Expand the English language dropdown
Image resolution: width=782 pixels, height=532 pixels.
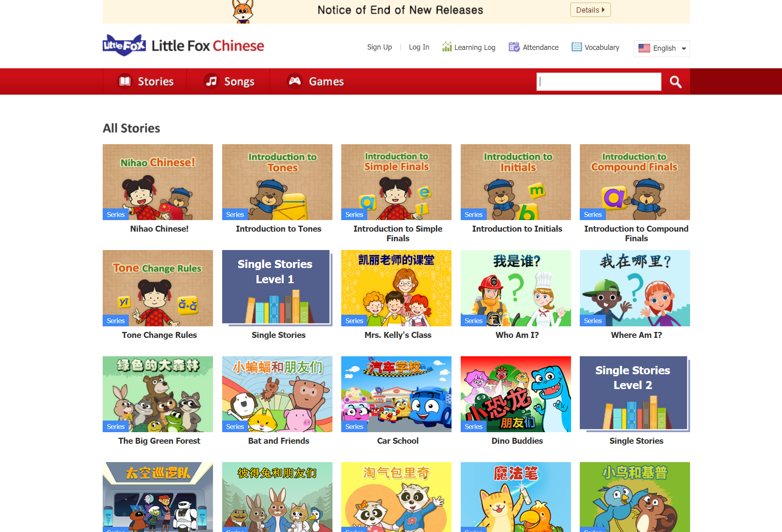point(662,48)
